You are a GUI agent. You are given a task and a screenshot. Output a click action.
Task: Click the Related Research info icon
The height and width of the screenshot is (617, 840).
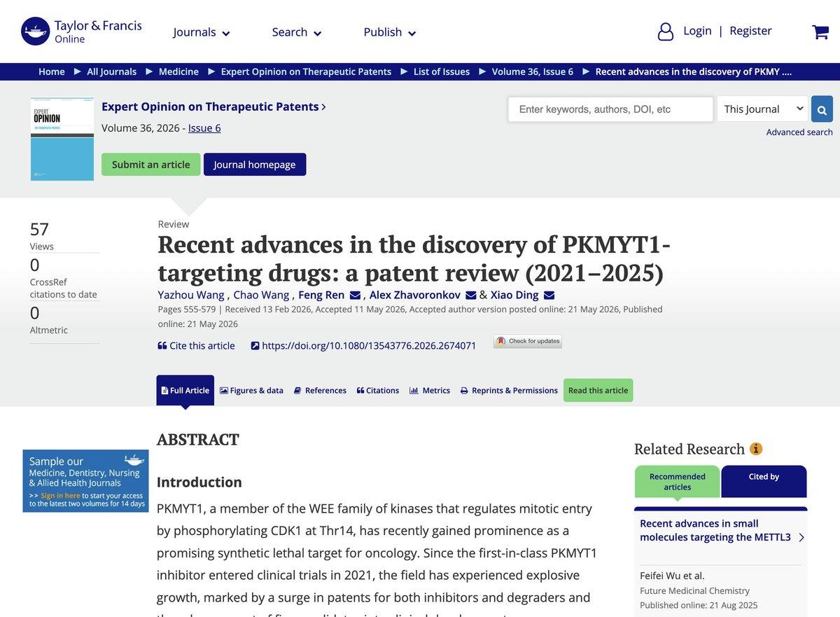(756, 449)
